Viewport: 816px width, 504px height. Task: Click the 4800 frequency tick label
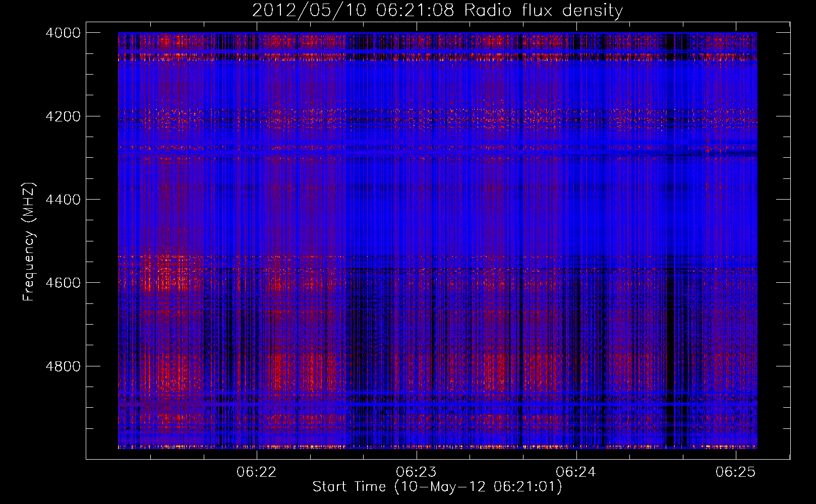tap(63, 366)
